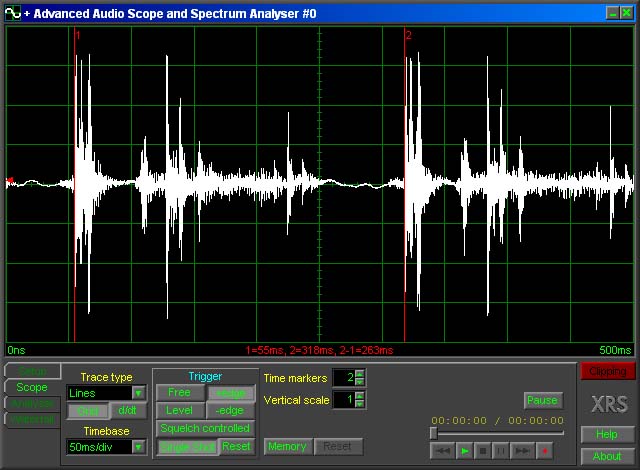640x470 pixels.
Task: Click the 'Trace type' label
Action: tap(107, 377)
